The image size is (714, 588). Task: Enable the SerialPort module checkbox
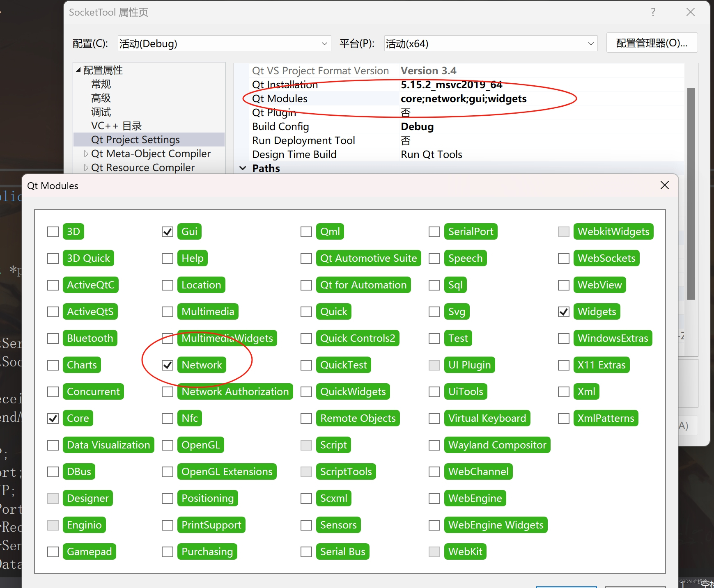pos(434,232)
